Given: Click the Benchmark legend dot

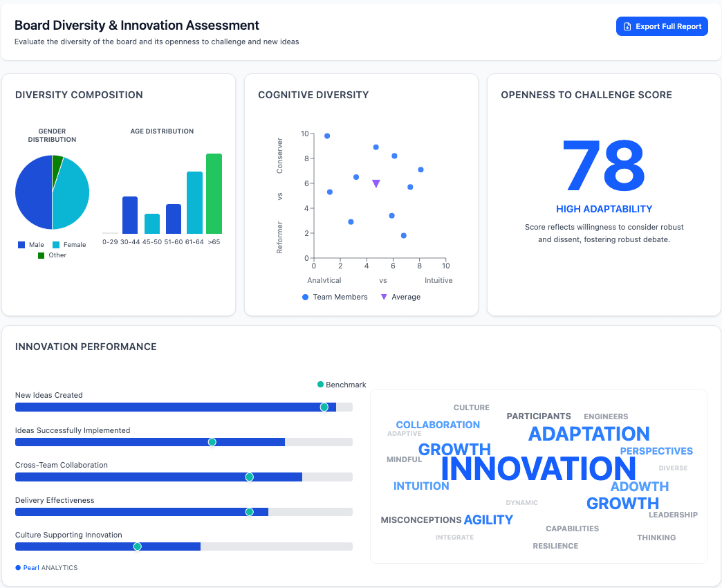Looking at the screenshot, I should click(320, 385).
